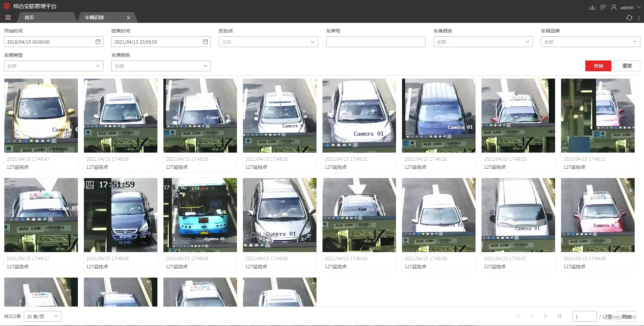
Task: Click the 重置 reset button
Action: click(627, 66)
